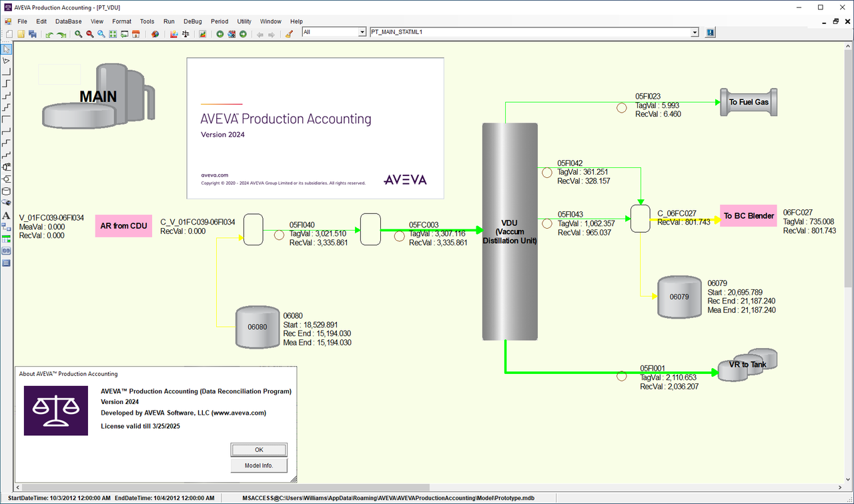The width and height of the screenshot is (854, 504).
Task: Click the VR to Tank symbol
Action: point(747,365)
